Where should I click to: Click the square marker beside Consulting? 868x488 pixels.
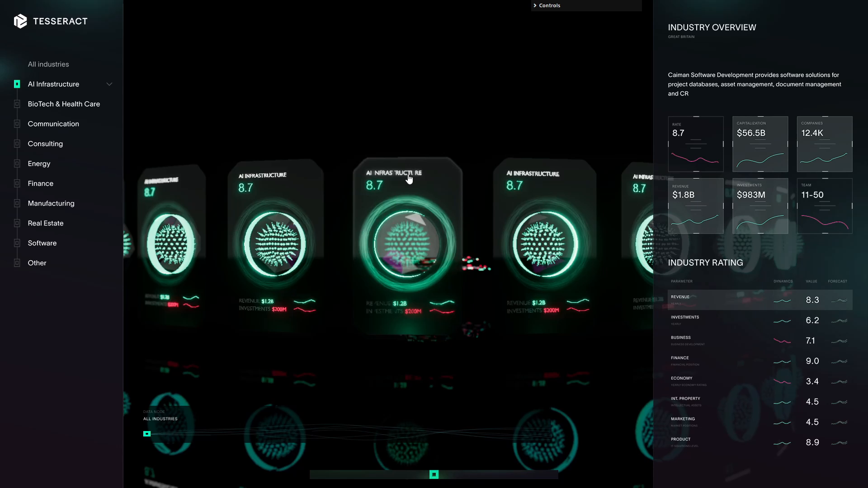click(x=17, y=144)
